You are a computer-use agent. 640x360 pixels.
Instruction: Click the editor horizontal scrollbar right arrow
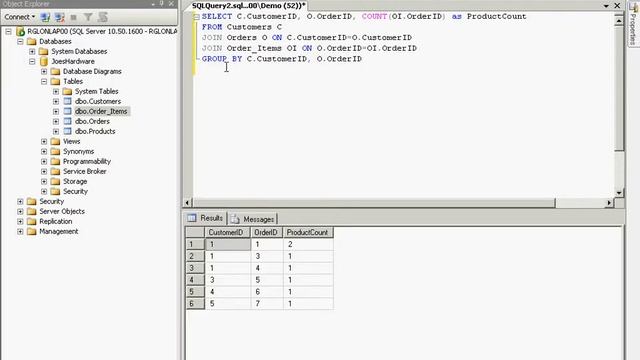point(609,203)
